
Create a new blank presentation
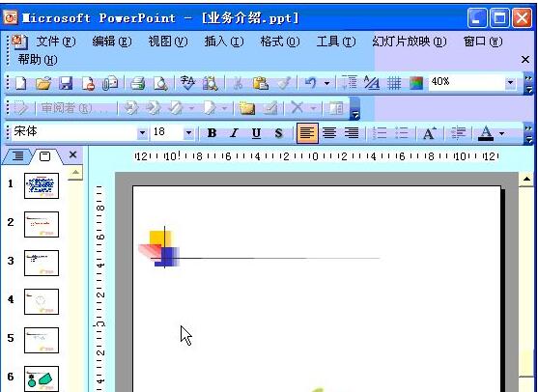tap(21, 83)
